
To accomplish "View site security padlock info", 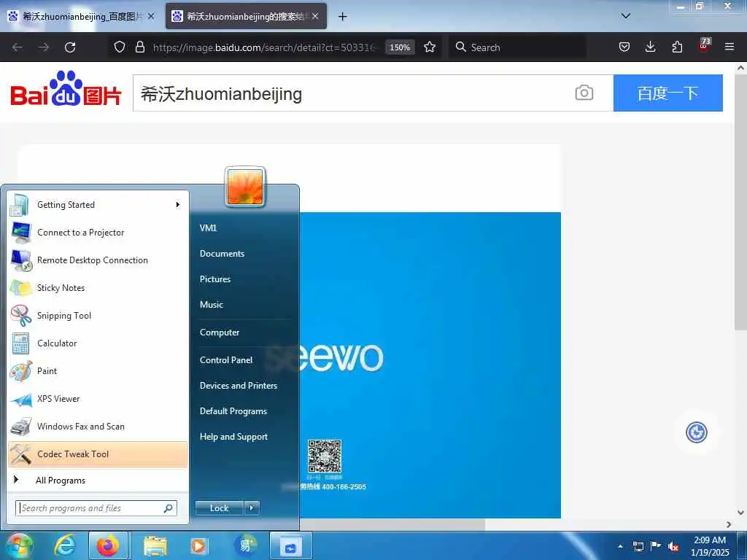I will point(139,47).
